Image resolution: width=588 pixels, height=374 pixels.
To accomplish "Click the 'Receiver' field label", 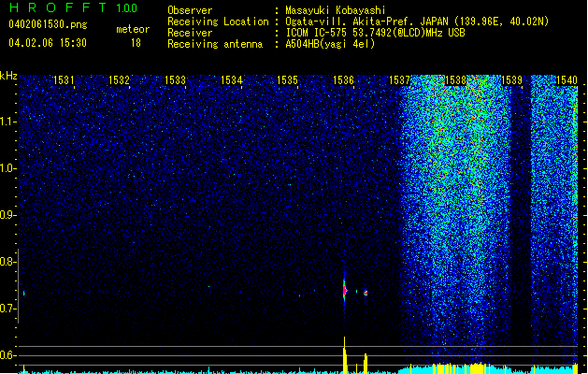I will [x=190, y=33].
